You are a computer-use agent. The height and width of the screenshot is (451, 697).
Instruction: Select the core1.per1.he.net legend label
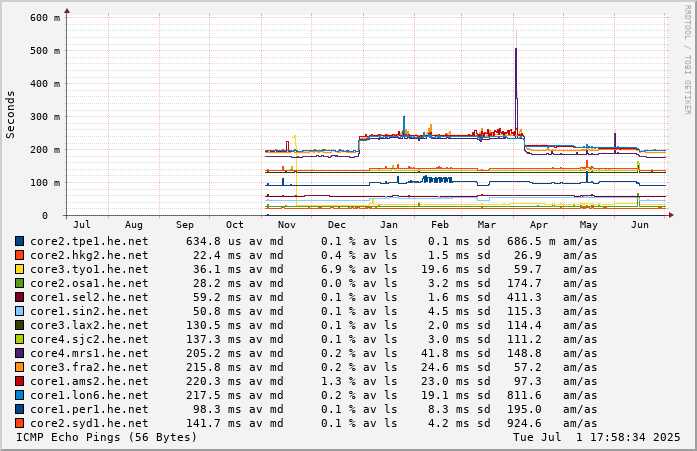pyautogui.click(x=89, y=409)
